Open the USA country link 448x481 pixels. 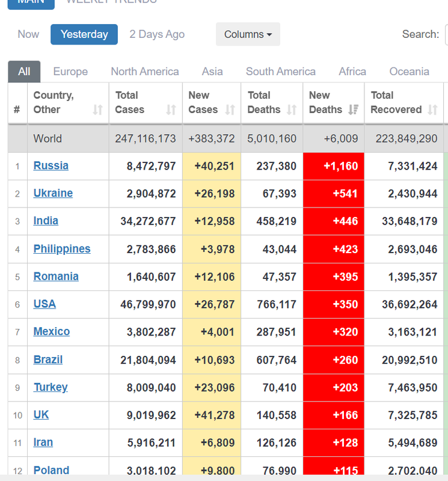[x=44, y=304]
